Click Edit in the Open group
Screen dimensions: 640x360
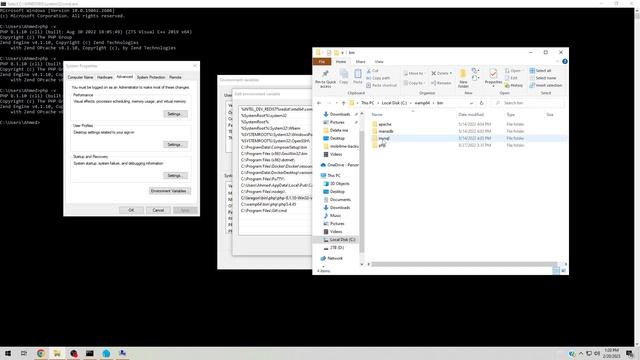[x=511, y=78]
